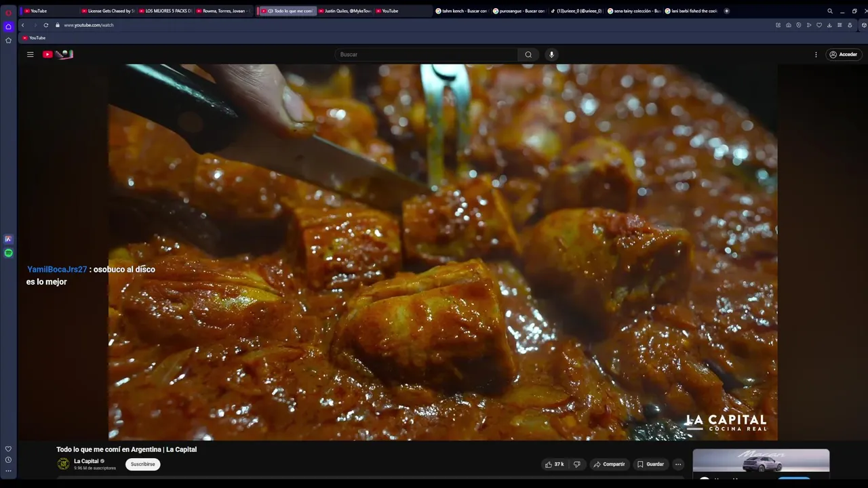Screen dimensions: 868x488
Task: Open the Opera menu logo
Action: pos(8,12)
